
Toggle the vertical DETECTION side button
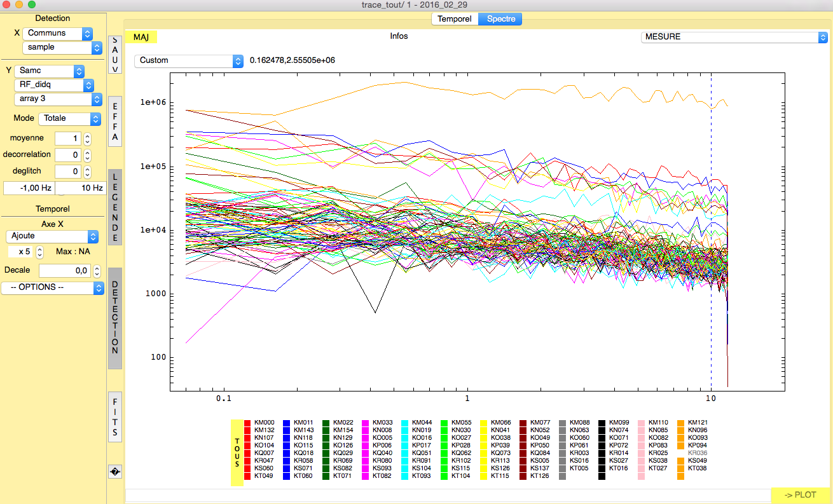coord(115,318)
